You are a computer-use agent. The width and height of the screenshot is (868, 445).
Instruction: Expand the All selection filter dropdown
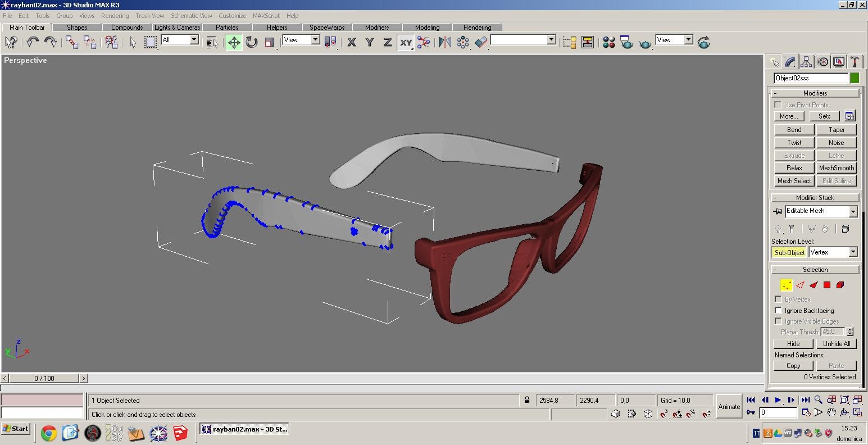click(x=194, y=40)
